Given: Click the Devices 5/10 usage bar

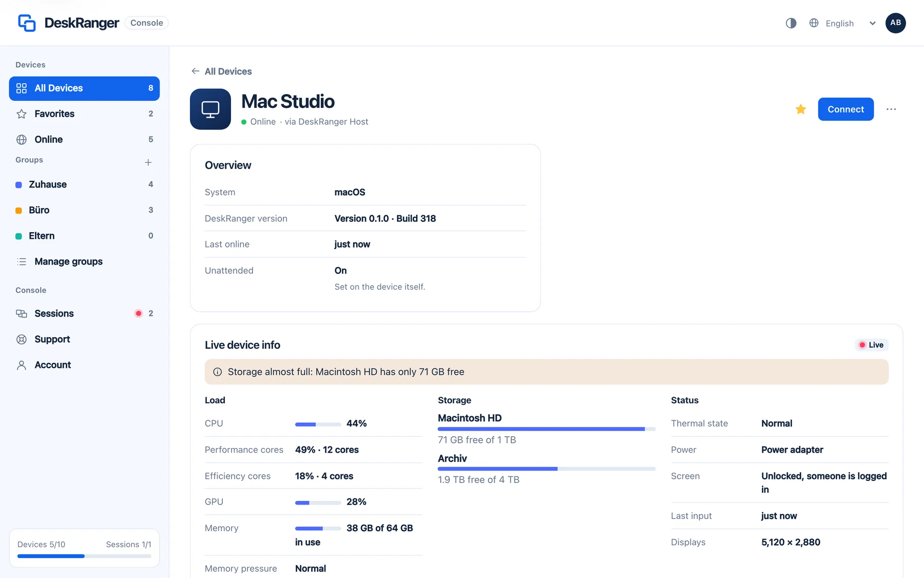Looking at the screenshot, I should (x=84, y=556).
